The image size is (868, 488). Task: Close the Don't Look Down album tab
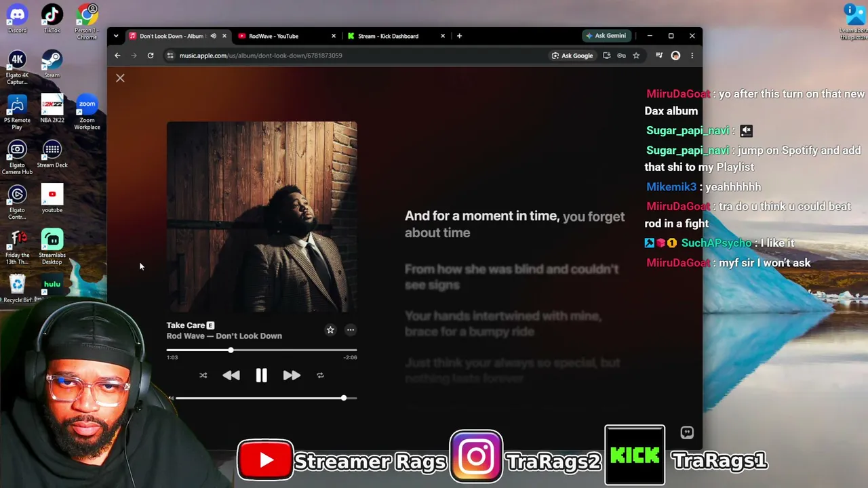(224, 36)
